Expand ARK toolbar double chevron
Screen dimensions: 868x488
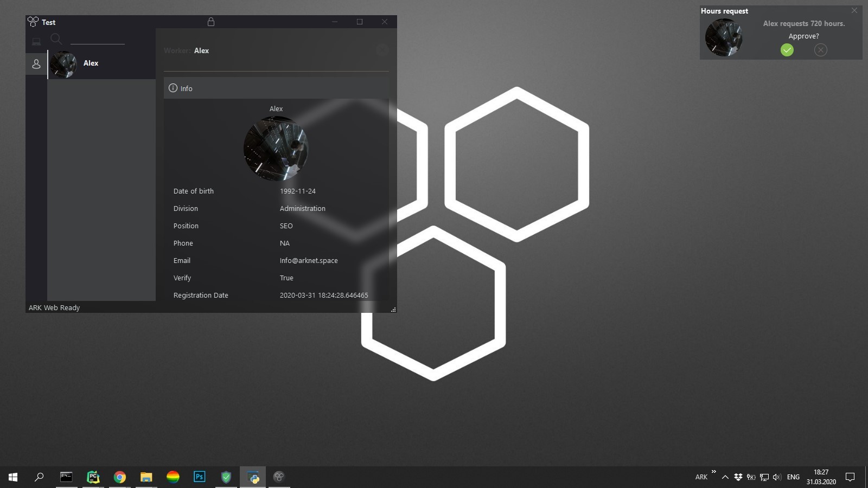click(713, 471)
